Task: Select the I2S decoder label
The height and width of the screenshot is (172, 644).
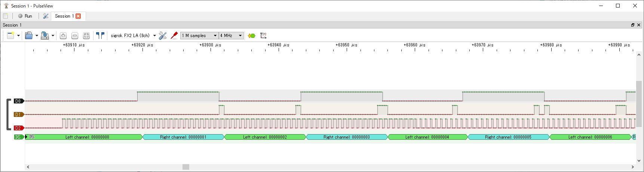Action: pyautogui.click(x=19, y=137)
